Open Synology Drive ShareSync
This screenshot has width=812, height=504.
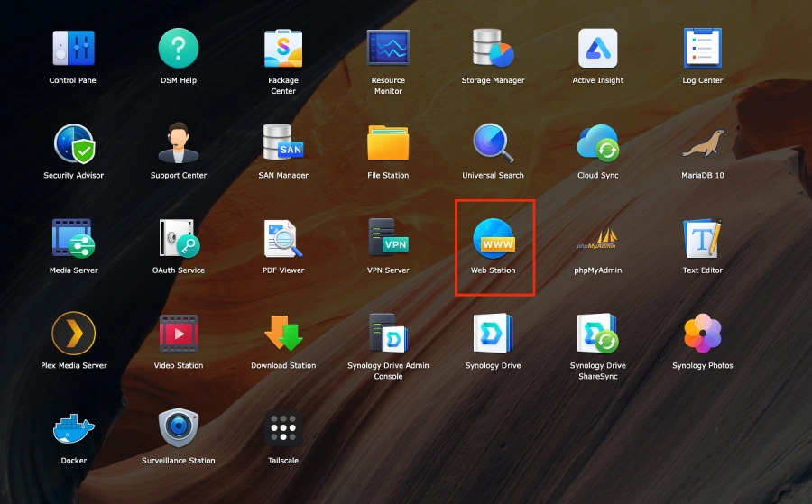pyautogui.click(x=597, y=334)
